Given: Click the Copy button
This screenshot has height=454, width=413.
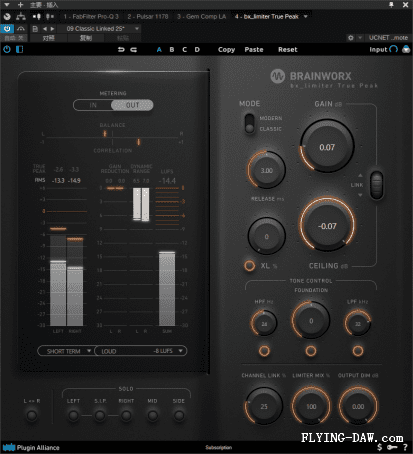Looking at the screenshot, I should 226,50.
